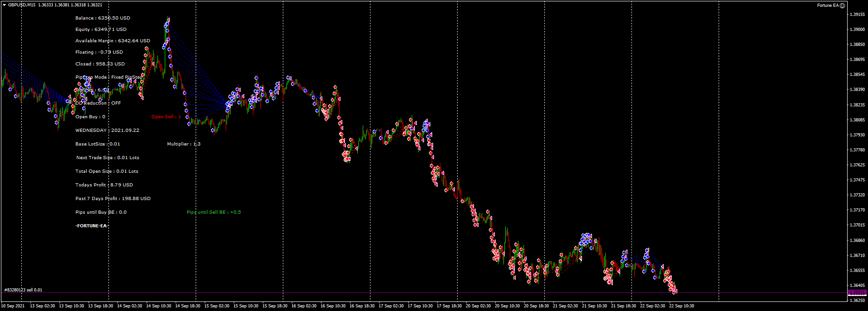Screen dimensions: 868x311
Task: Click the 1.36555 price scale value
Action: [x=857, y=271]
